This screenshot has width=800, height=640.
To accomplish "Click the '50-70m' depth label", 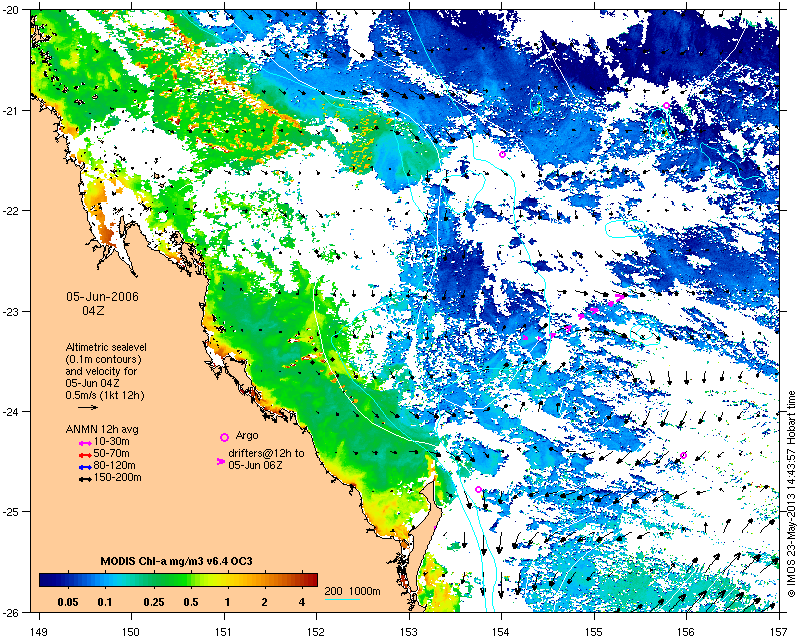I will [x=111, y=454].
